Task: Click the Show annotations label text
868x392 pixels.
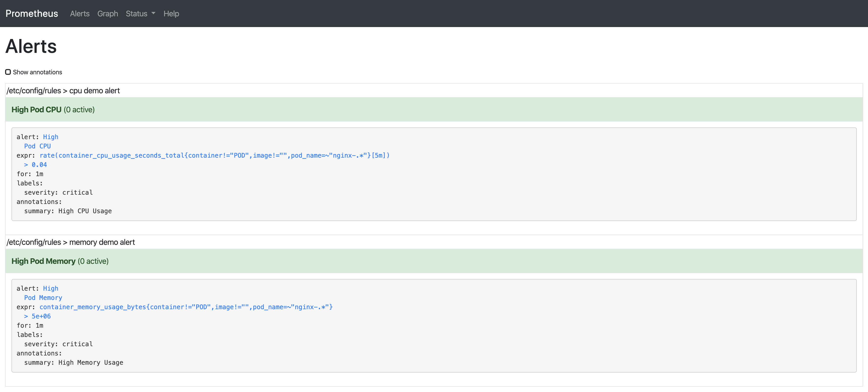Action: pyautogui.click(x=37, y=72)
